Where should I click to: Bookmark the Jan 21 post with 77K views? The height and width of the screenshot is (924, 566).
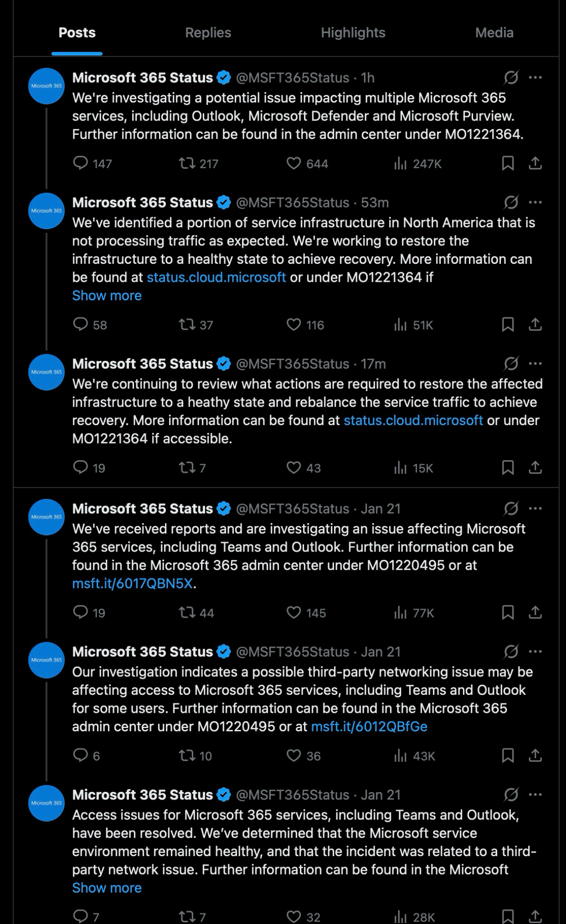point(508,612)
